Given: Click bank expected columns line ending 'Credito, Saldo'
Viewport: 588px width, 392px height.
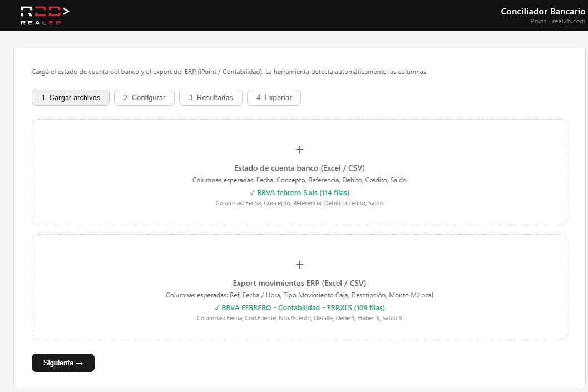Looking at the screenshot, I should [x=299, y=180].
